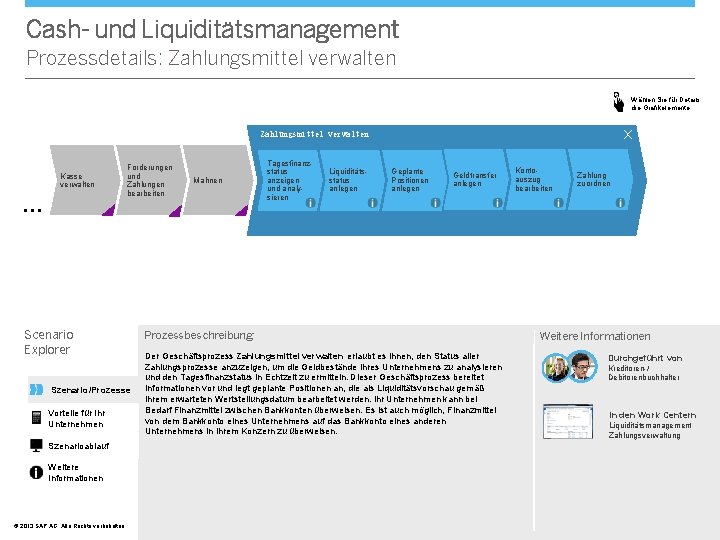
Task: Open Weitere Informationen in Scenario Explorer
Action: [75, 472]
